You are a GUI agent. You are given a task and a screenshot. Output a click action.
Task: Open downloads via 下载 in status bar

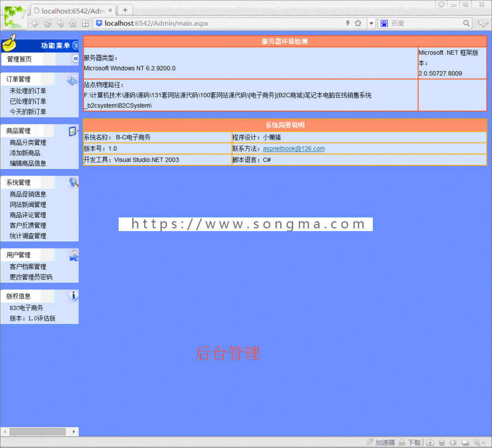tap(409, 443)
